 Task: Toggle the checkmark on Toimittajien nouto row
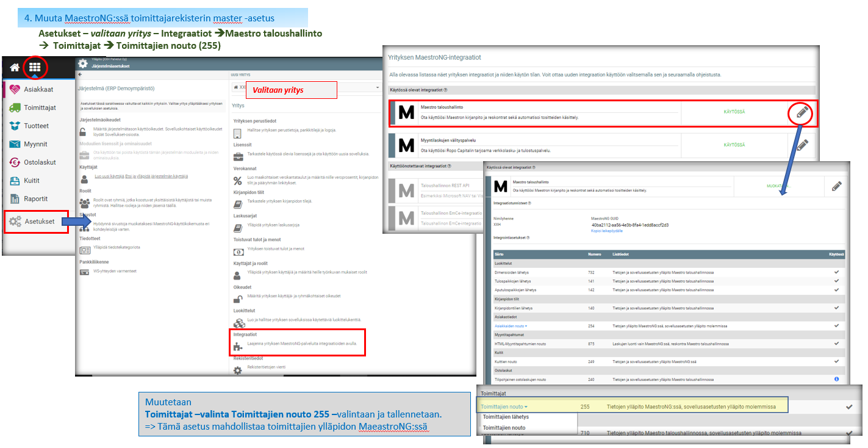(848, 406)
